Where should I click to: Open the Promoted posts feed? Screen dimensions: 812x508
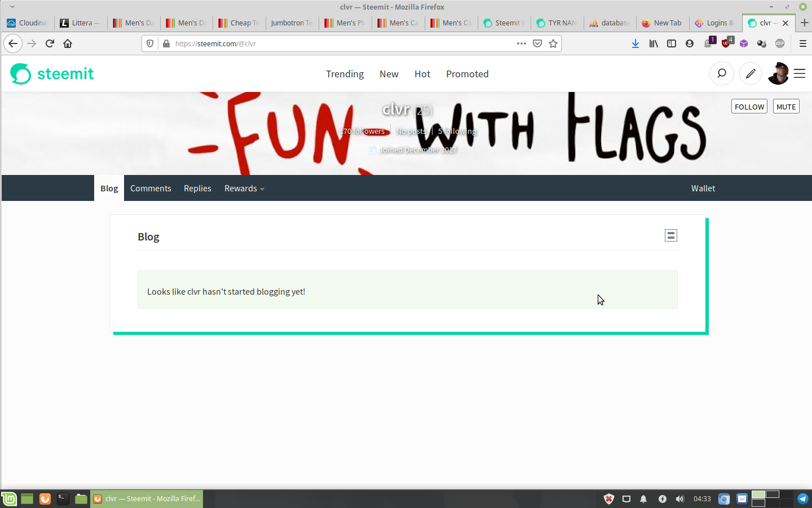pos(467,74)
